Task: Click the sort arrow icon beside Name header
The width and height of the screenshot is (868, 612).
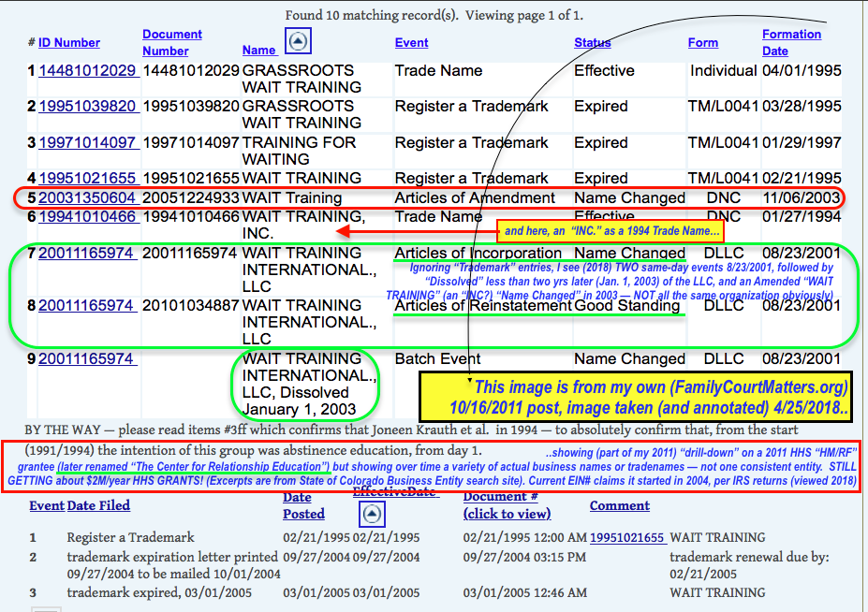Action: (x=296, y=42)
